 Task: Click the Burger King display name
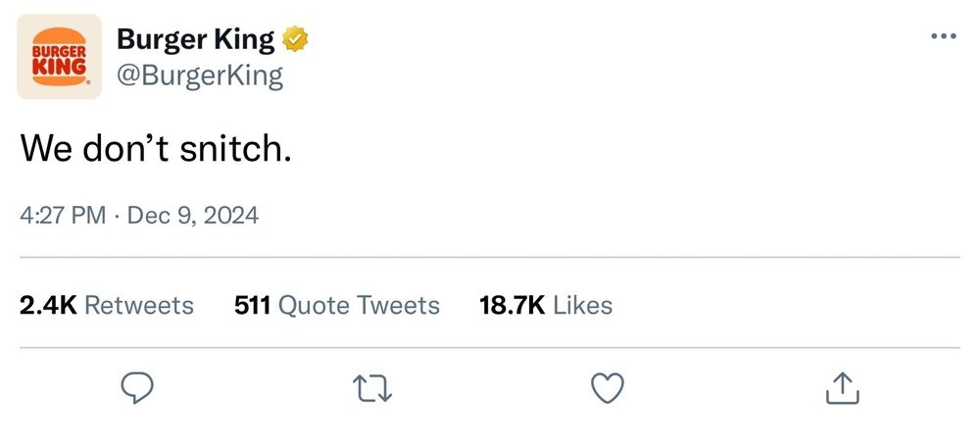click(x=195, y=40)
